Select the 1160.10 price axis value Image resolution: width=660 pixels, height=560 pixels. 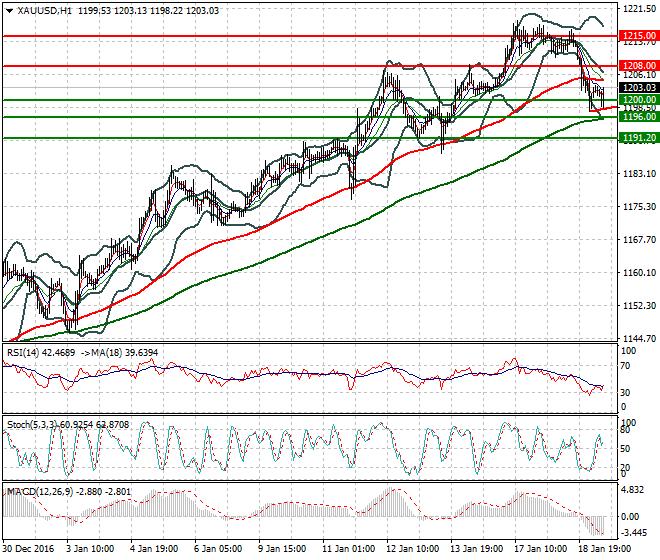click(x=639, y=272)
